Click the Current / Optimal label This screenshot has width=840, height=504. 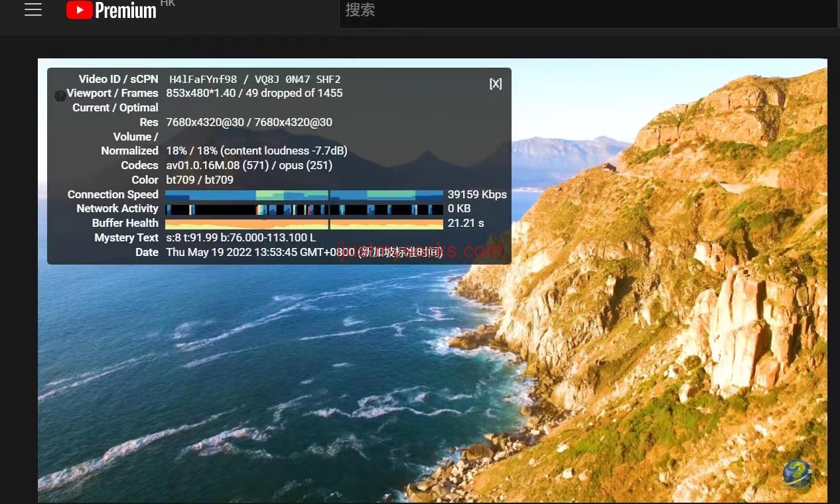tap(115, 108)
